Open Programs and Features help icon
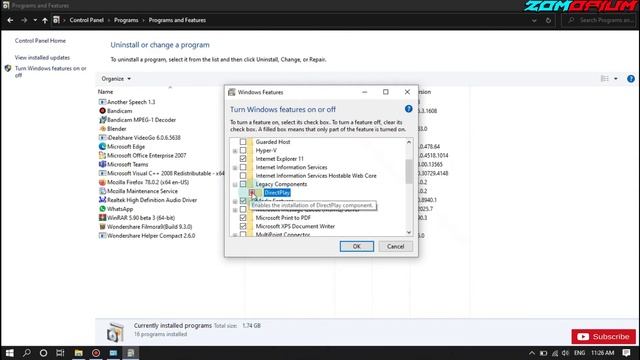 tap(631, 79)
